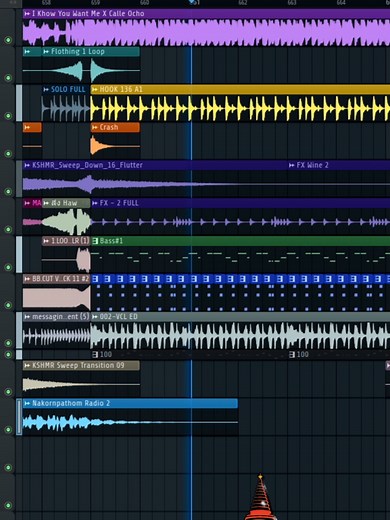
Task: Jump to bar 659 on the ruler
Action: 95,3
